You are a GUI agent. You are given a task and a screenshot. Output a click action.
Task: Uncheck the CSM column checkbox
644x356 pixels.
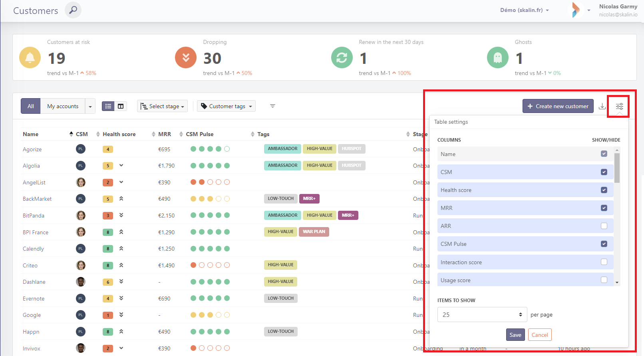tap(604, 172)
